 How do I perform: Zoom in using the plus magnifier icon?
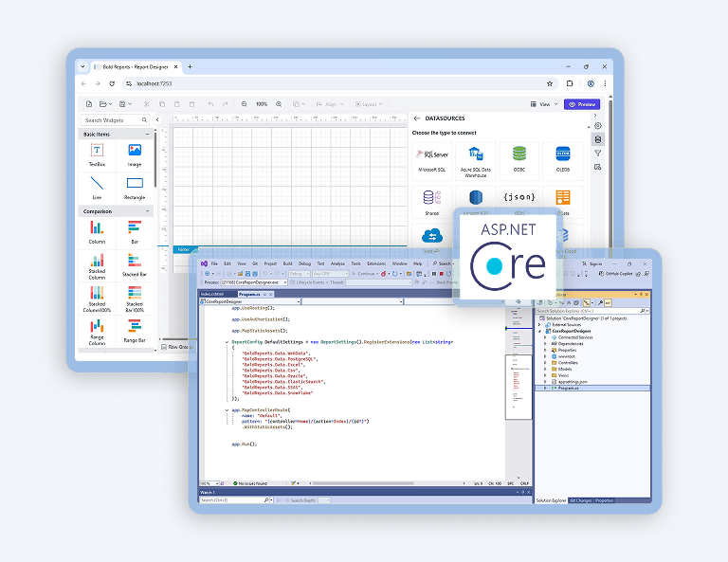[279, 104]
